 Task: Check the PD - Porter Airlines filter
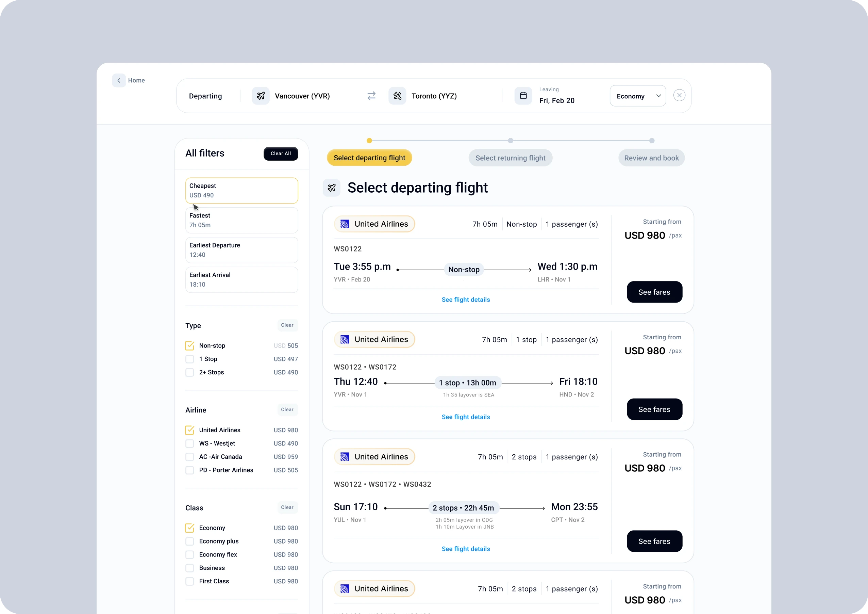(190, 470)
